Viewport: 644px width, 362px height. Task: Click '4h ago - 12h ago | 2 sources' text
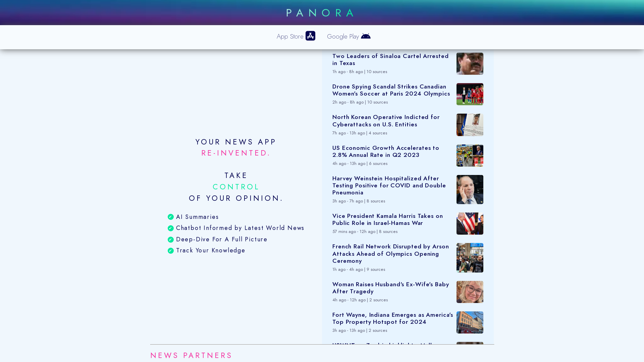[x=360, y=300]
